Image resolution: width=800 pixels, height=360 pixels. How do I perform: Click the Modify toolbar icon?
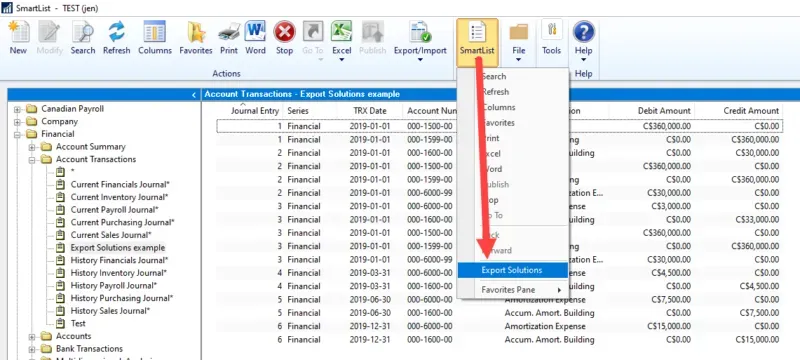coord(49,32)
